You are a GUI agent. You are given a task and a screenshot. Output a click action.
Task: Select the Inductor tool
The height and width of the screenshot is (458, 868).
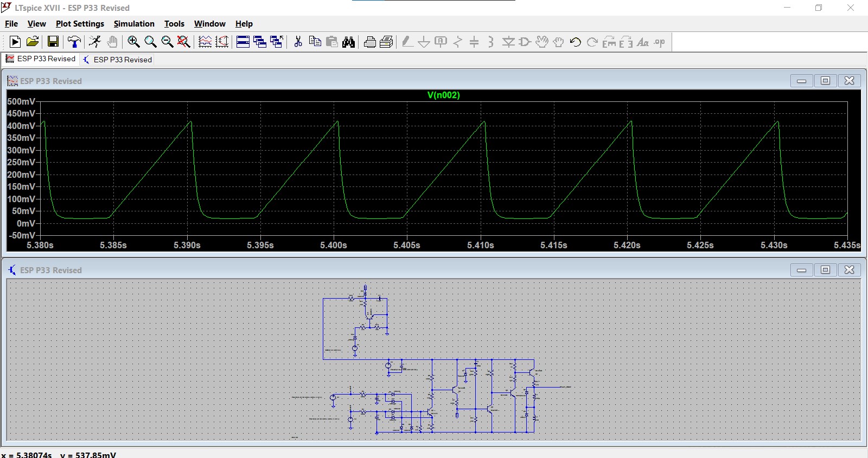pos(491,42)
